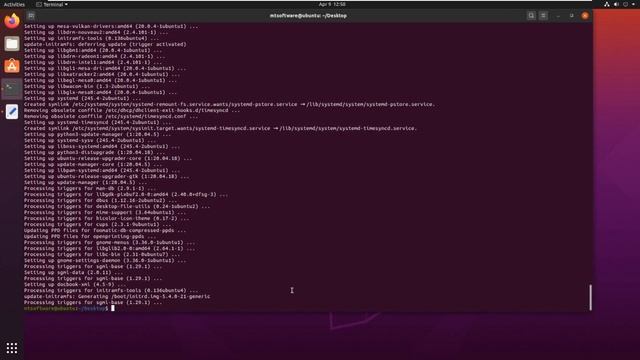Click the line 'Setting up ubuntu-release-upgrader-core'
The image size is (640, 360).
[108, 158]
